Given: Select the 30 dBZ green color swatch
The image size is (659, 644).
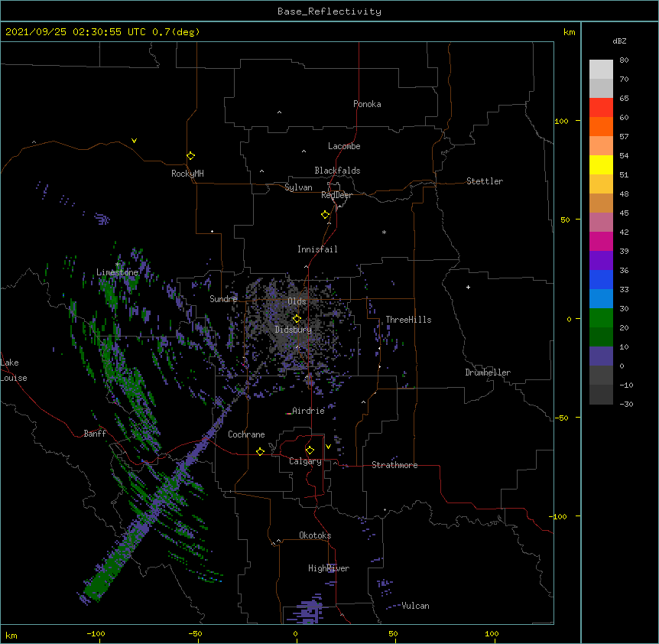Looking at the screenshot, I should point(601,318).
